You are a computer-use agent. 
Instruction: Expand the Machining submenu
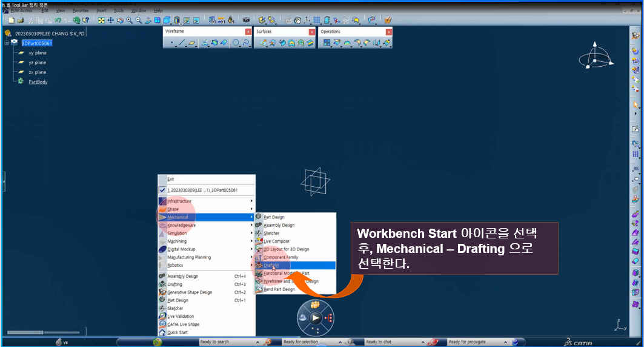207,241
